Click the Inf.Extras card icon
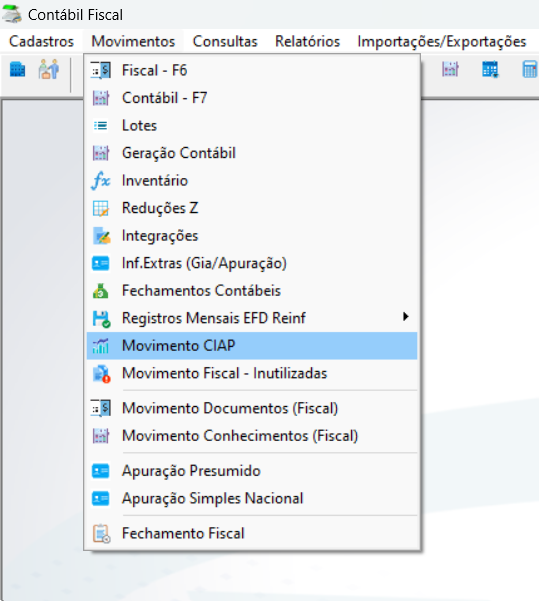 (101, 263)
